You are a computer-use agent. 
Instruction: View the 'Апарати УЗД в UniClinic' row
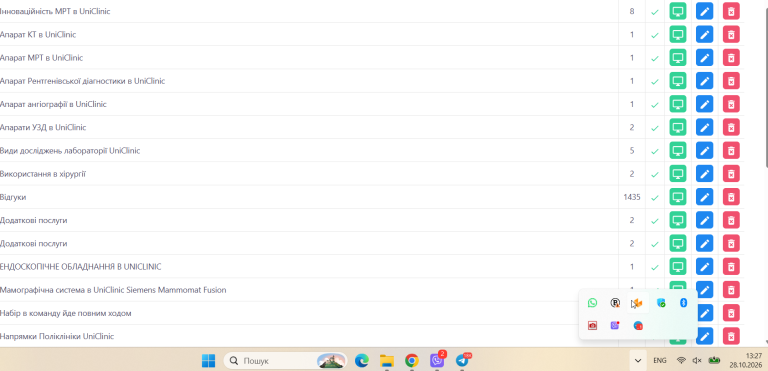[x=678, y=127]
